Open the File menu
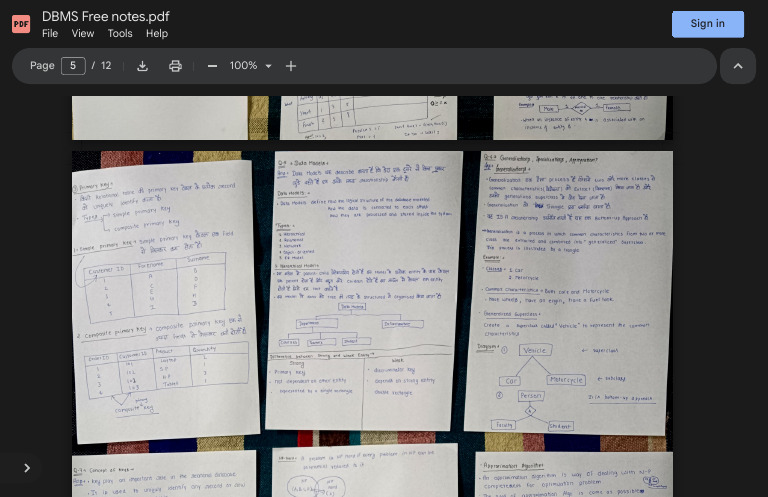The width and height of the screenshot is (768, 497). (50, 33)
